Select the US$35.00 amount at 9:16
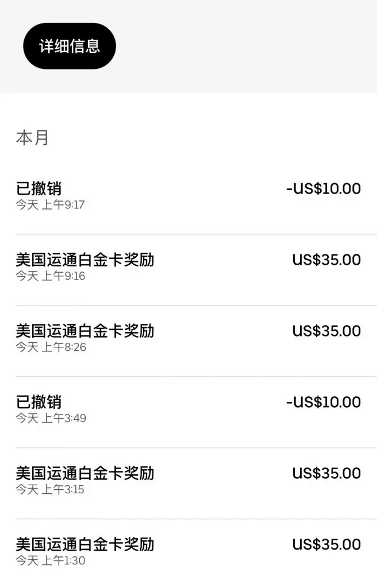377x588 pixels. point(326,260)
